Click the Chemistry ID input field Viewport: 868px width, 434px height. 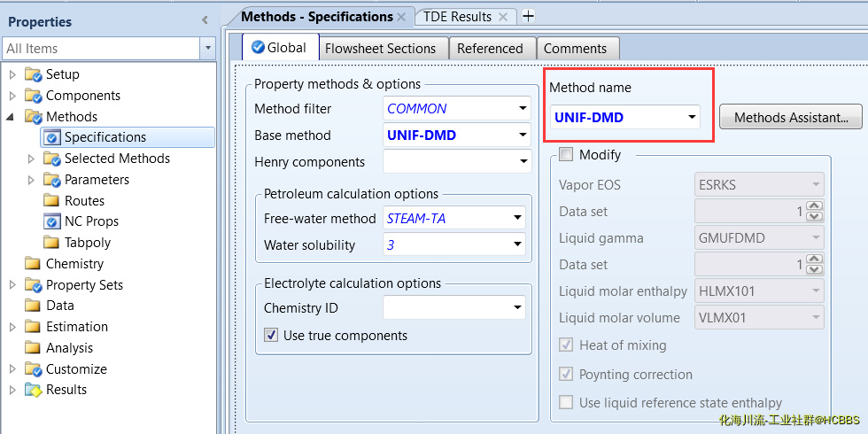pos(447,308)
